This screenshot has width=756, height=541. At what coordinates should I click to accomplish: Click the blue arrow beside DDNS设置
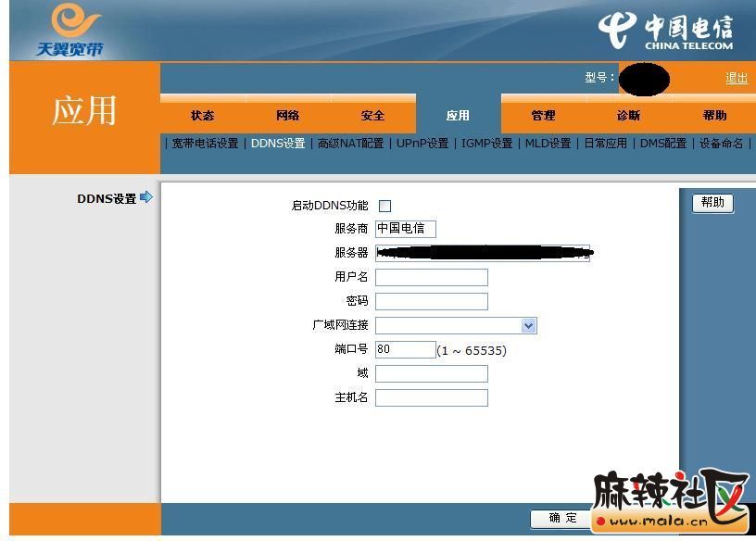click(x=146, y=197)
